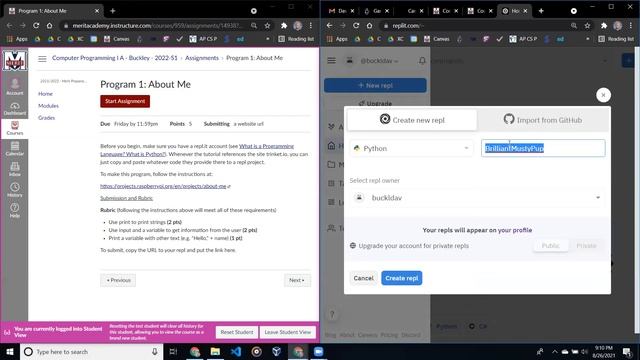Switch to Import from GitHub tab
Image resolution: width=640 pixels, height=360 pixels.
(543, 120)
